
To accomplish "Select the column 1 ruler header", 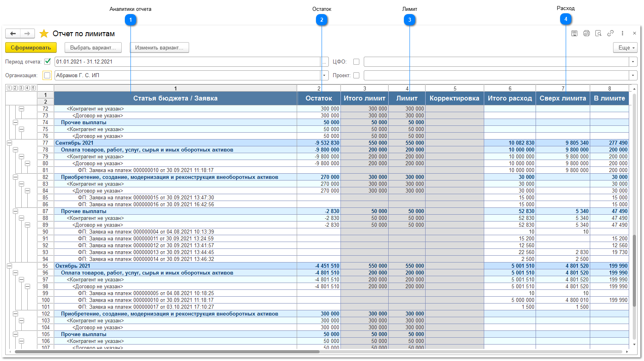I will tap(175, 88).
